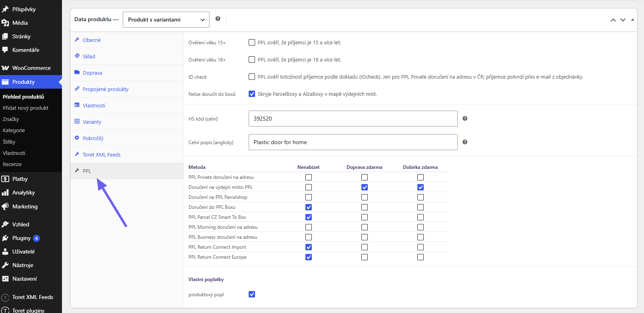Click the Analytiky chart icon
644x313 pixels.
click(x=5, y=192)
